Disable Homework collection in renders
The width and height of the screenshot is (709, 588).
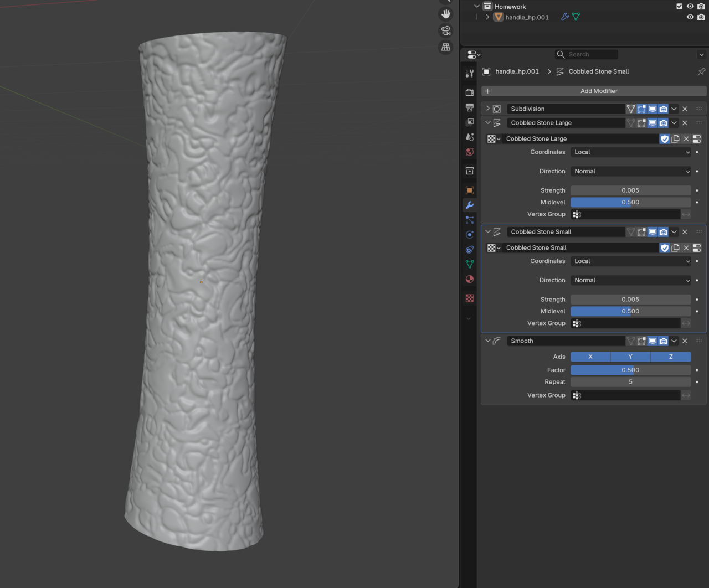[x=701, y=6]
